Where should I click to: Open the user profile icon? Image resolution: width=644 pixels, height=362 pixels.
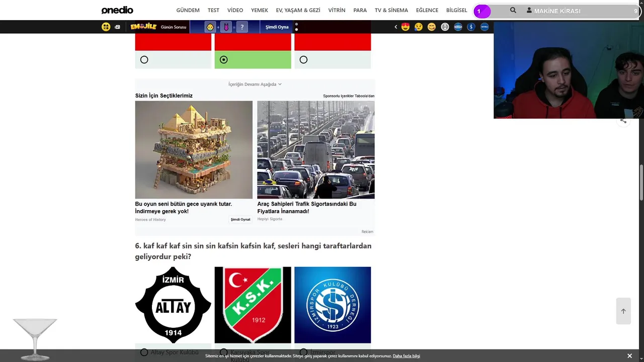click(529, 10)
